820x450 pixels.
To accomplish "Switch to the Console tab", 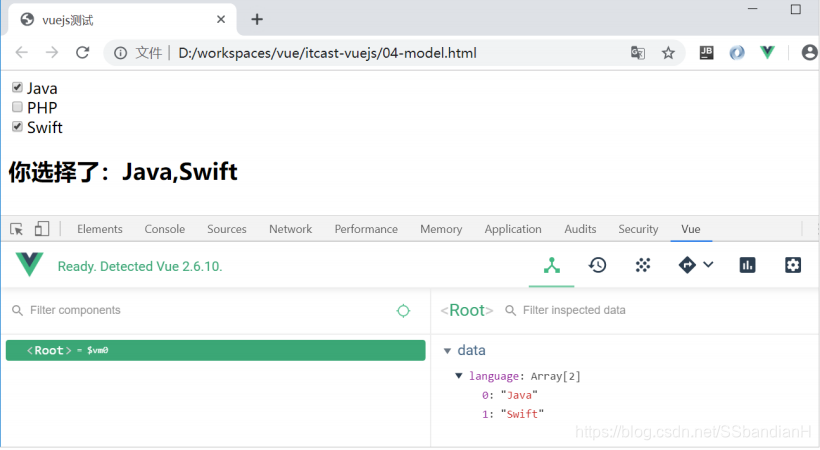I will 164,229.
